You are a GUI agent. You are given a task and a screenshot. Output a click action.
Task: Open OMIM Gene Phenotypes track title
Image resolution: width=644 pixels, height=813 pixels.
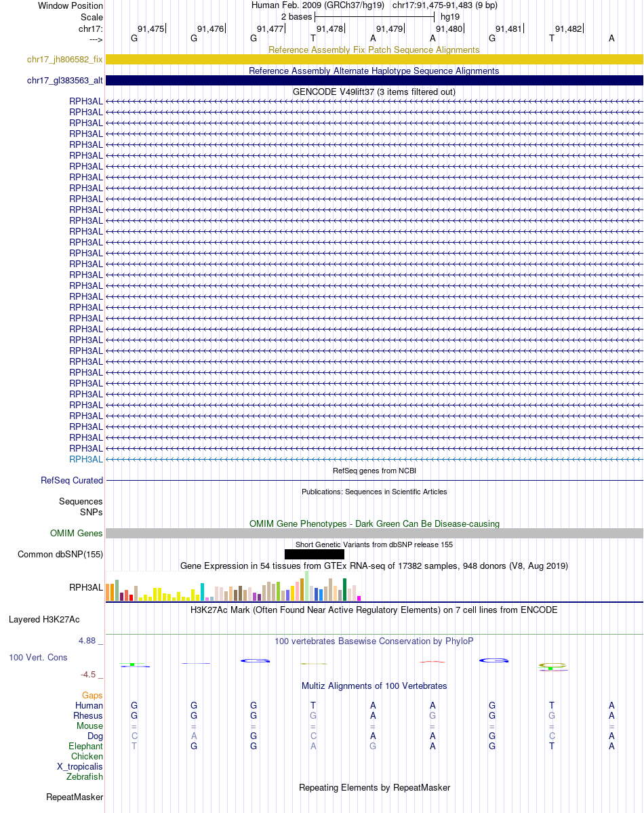tap(374, 523)
